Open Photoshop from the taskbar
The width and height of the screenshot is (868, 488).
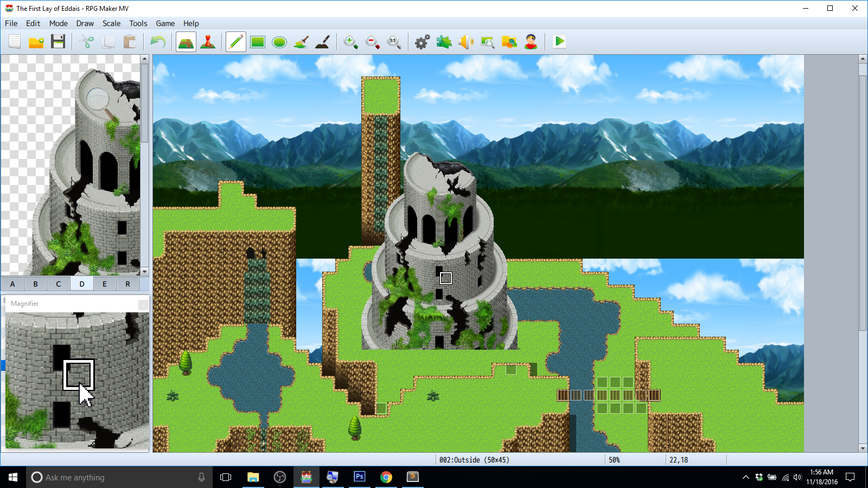click(359, 477)
